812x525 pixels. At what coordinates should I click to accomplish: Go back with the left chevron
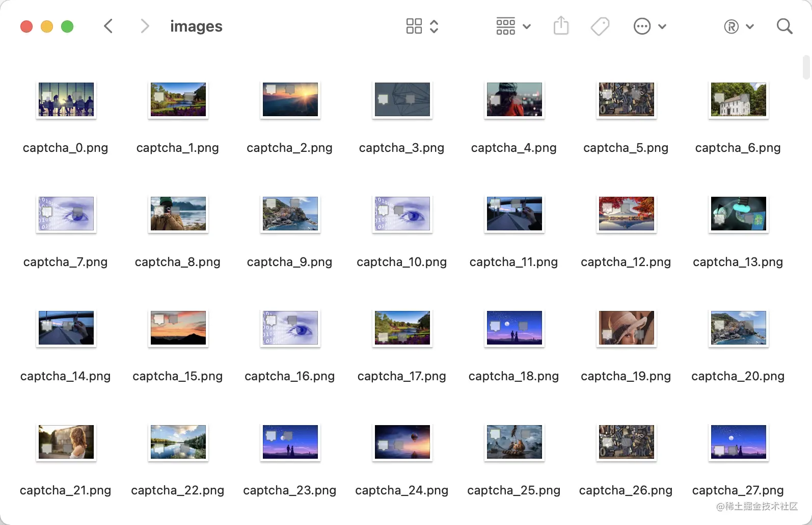(x=108, y=26)
